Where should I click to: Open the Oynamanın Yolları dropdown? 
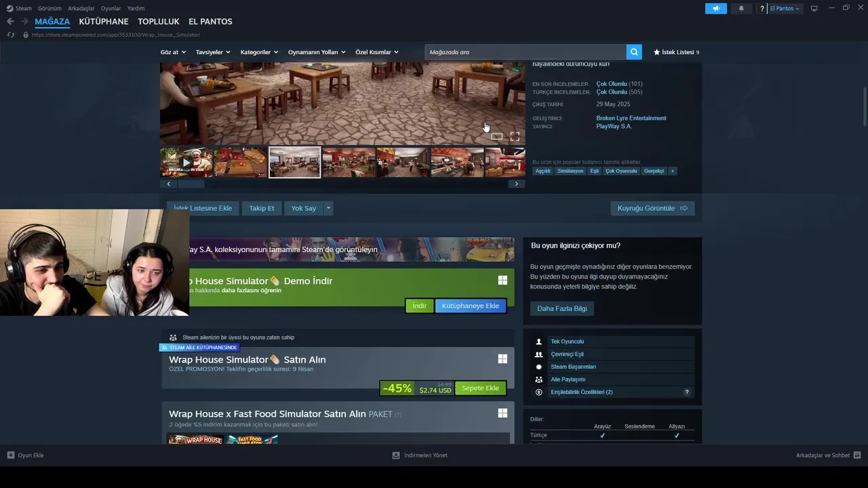coord(317,52)
